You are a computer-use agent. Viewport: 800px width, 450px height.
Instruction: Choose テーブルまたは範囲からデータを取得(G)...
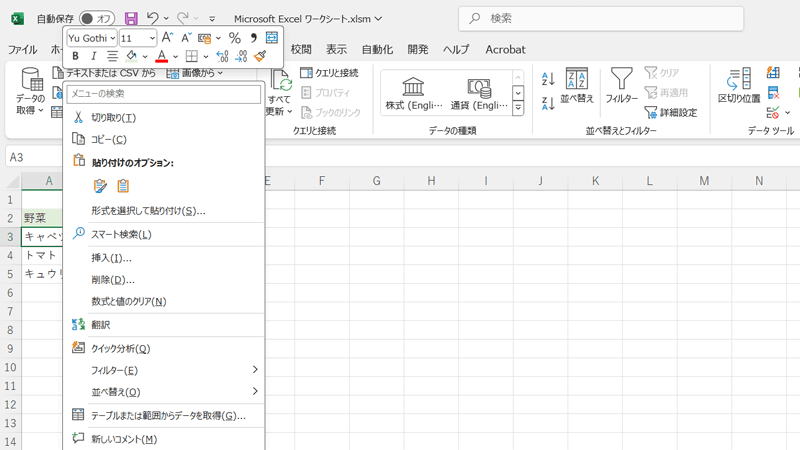tap(164, 416)
